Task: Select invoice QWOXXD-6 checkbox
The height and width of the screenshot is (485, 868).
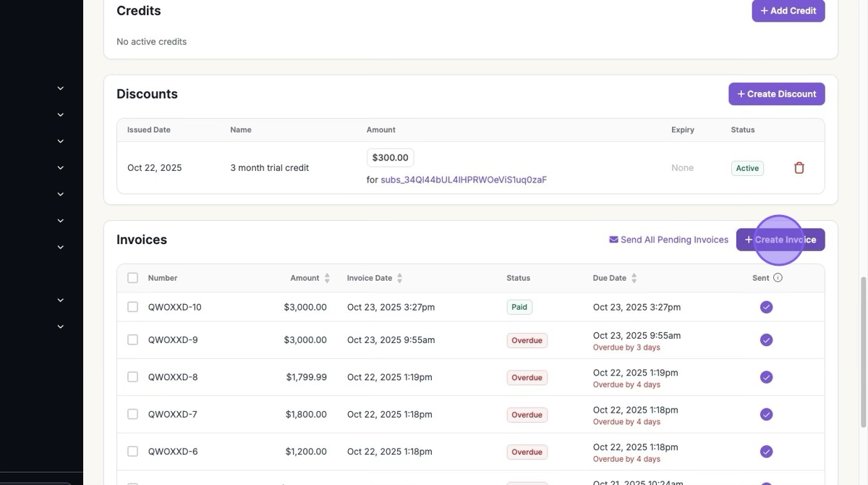Action: [x=132, y=452]
